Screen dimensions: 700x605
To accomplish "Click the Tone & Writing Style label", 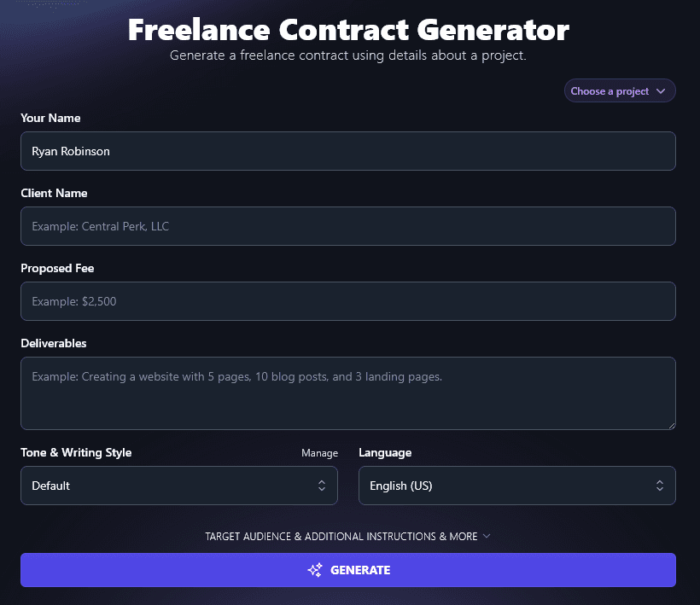I will point(76,453).
